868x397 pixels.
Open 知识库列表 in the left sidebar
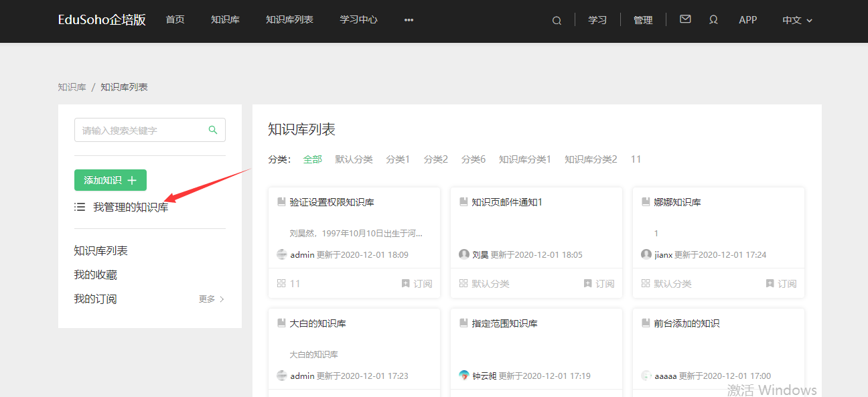(100, 251)
